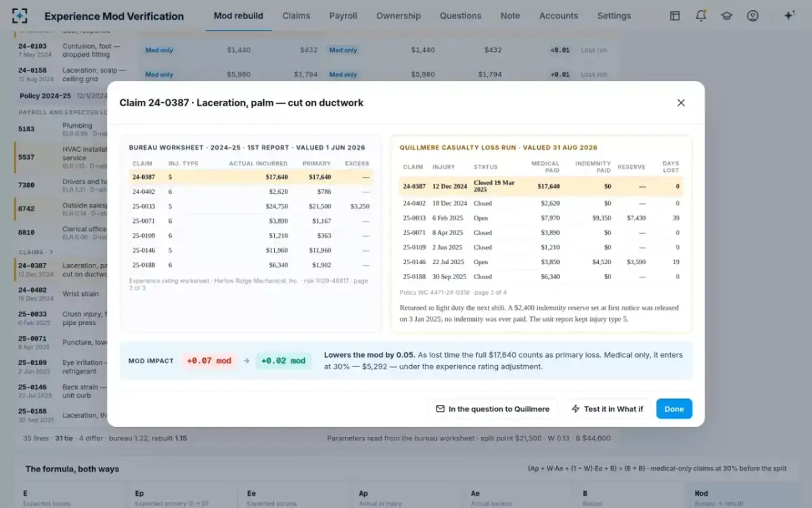Select class code 8810 Clerical office row
The height and width of the screenshot is (508, 812).
[x=61, y=232]
